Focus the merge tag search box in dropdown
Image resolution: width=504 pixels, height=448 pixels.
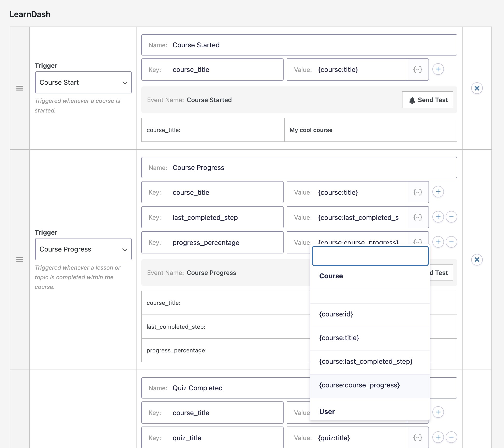(x=370, y=256)
